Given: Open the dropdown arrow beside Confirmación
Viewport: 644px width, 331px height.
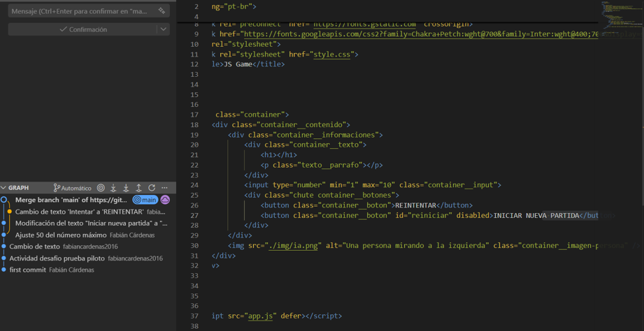Looking at the screenshot, I should pyautogui.click(x=164, y=29).
